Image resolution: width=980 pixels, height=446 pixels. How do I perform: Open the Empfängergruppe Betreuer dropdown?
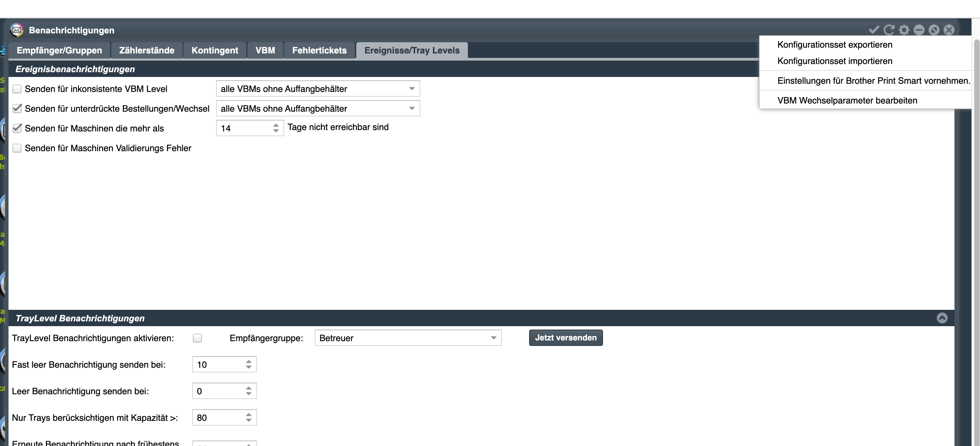pyautogui.click(x=408, y=338)
